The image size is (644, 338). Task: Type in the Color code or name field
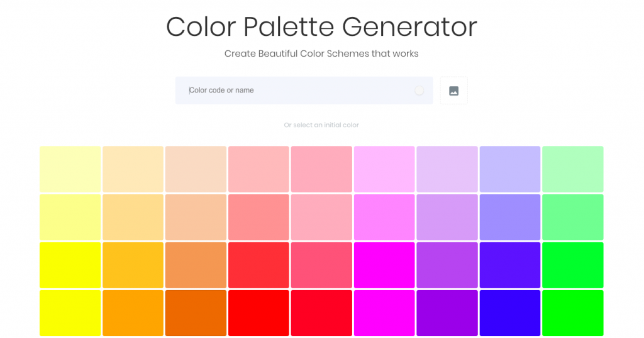296,91
